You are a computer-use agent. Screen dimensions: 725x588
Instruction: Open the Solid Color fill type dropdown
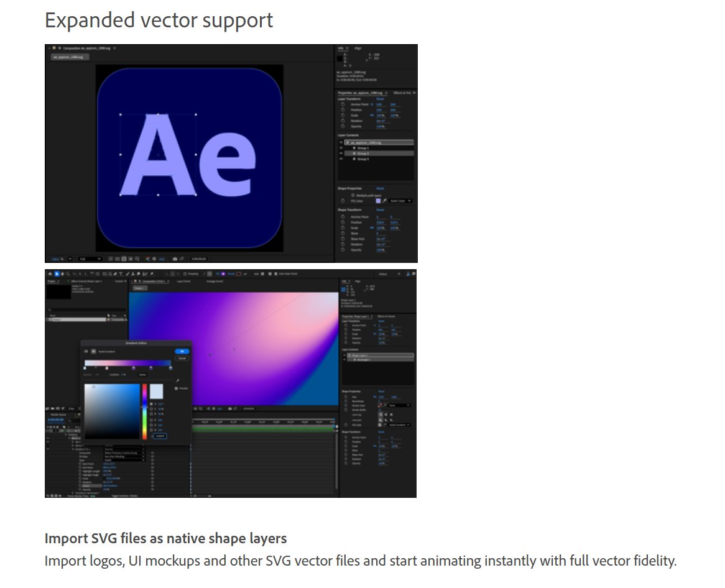click(x=400, y=201)
